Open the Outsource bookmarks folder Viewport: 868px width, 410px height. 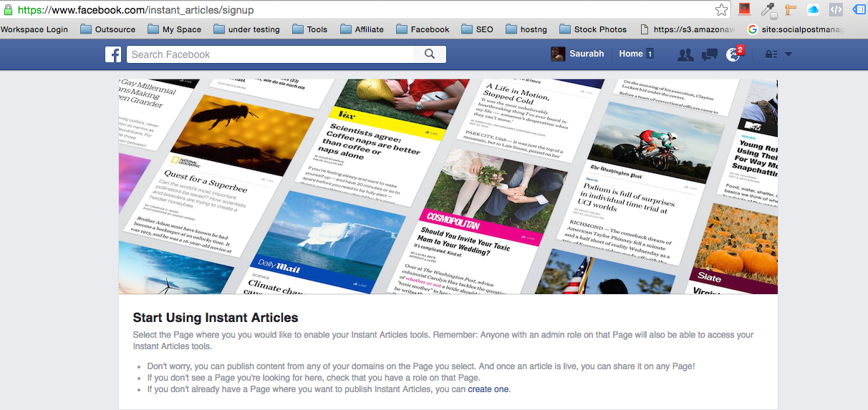[x=107, y=29]
